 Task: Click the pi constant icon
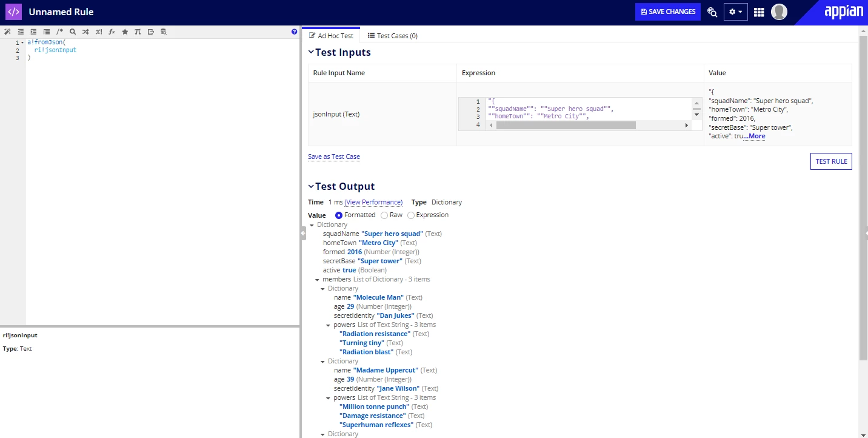coord(138,32)
